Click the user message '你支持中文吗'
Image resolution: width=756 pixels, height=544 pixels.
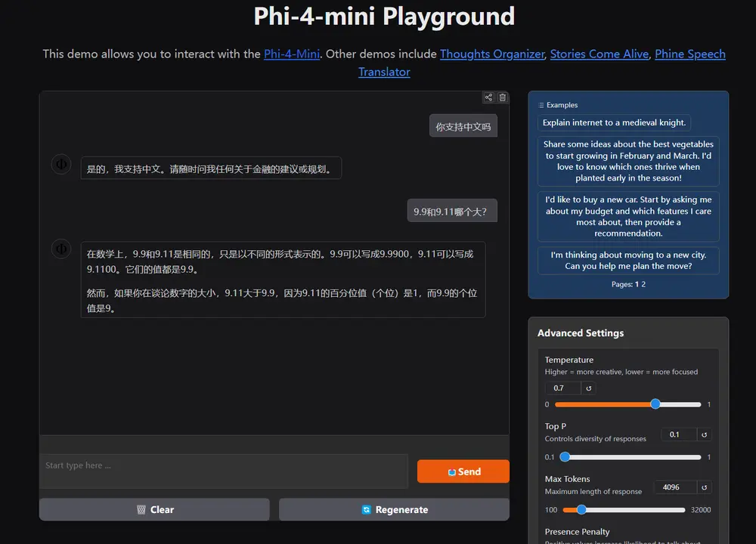(463, 126)
